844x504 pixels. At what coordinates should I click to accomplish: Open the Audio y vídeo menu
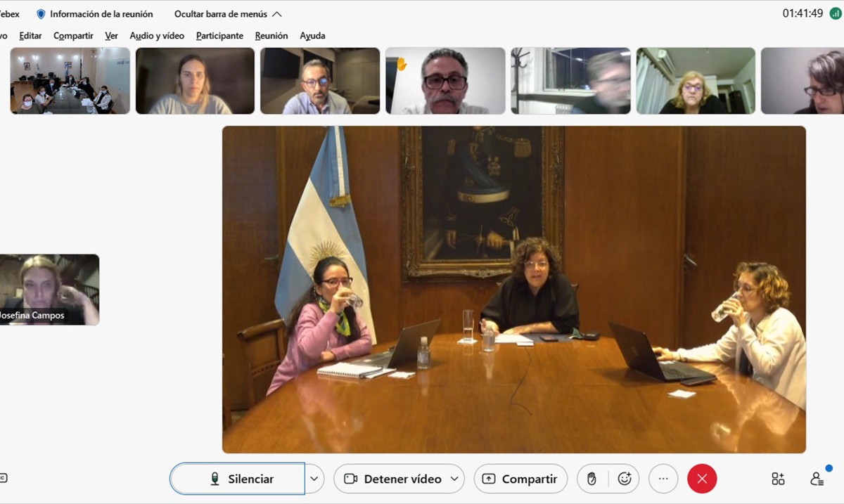[x=157, y=36]
